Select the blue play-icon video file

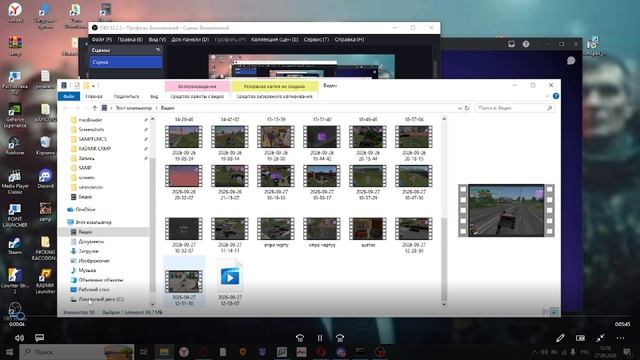(230, 277)
